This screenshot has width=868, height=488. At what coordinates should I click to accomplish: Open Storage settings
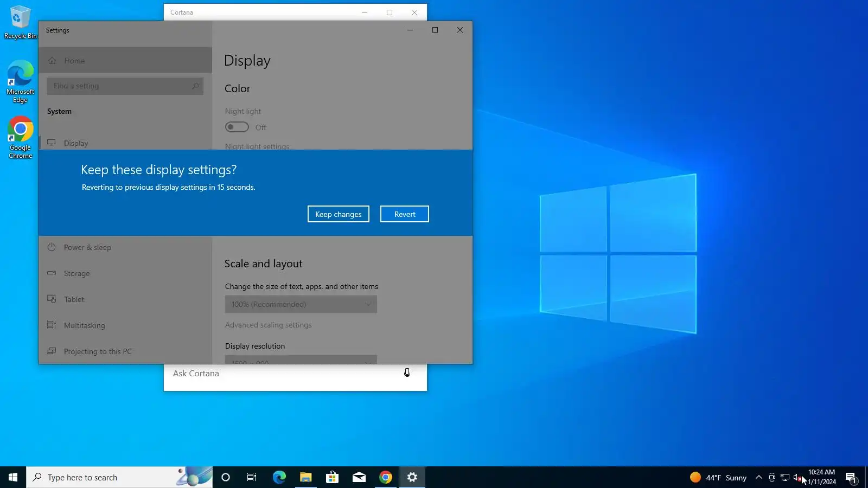(125, 273)
